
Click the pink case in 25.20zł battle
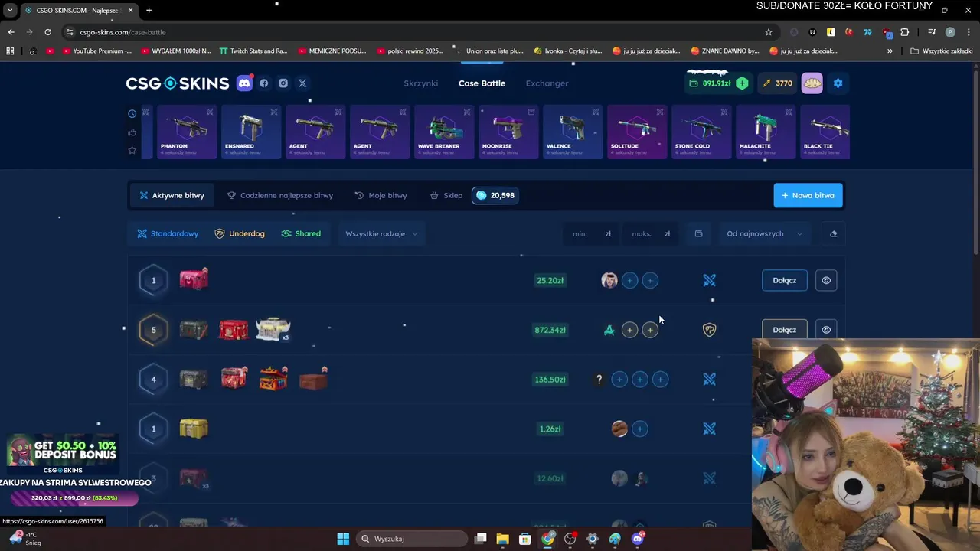tap(194, 279)
